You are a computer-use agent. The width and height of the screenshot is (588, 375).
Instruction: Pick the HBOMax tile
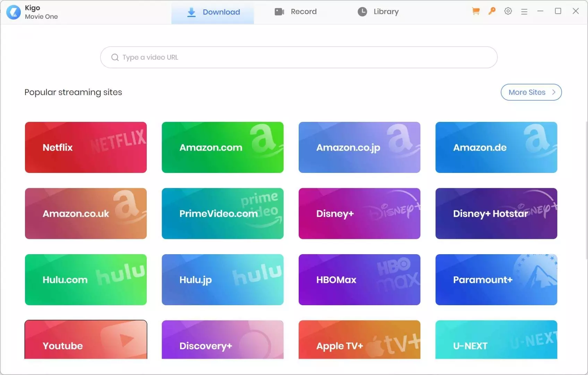[x=359, y=280]
